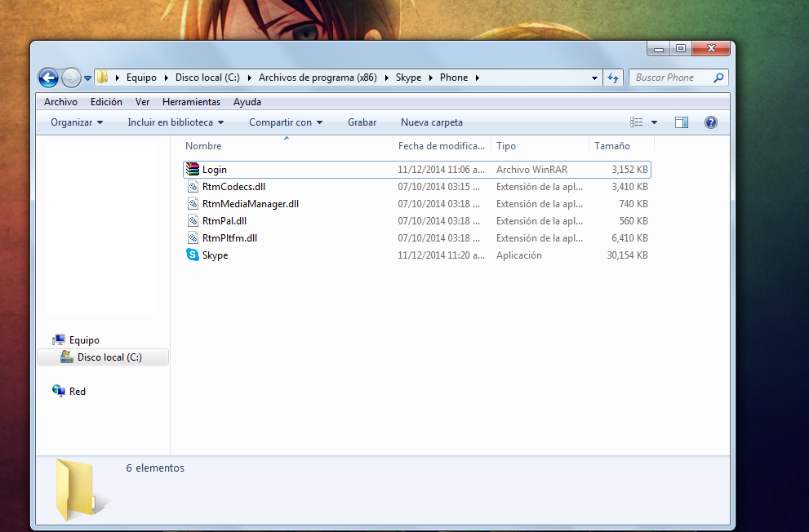
Task: Select RtmCodecs.dll file icon
Action: click(x=193, y=187)
